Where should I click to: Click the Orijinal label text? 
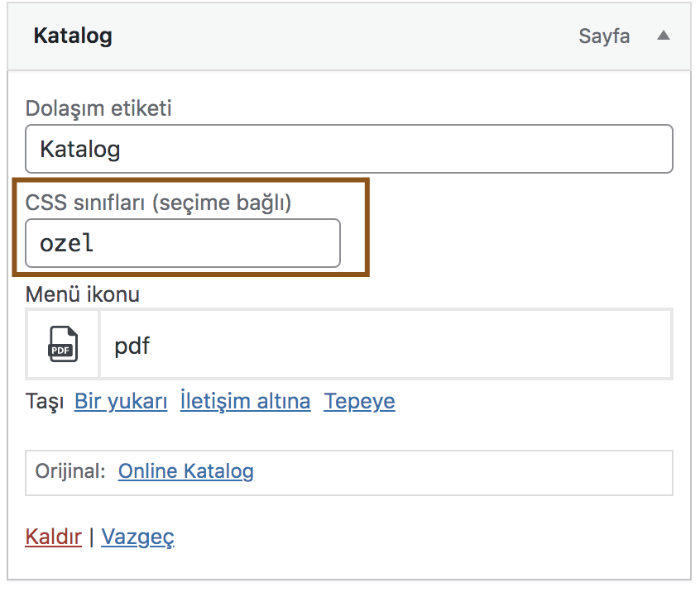70,471
